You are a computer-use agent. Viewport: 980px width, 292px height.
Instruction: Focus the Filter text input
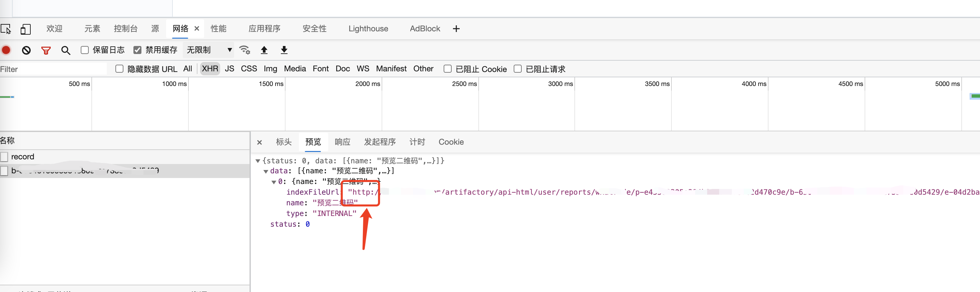tap(53, 69)
